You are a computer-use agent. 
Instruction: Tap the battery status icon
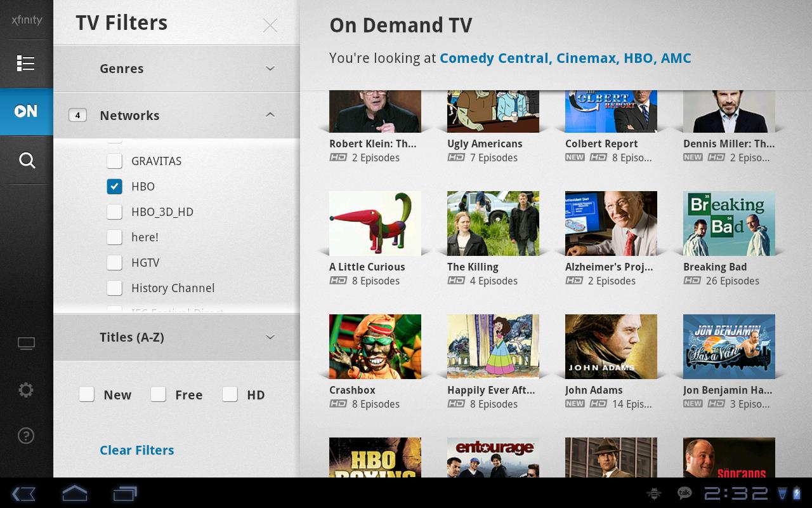pos(797,493)
